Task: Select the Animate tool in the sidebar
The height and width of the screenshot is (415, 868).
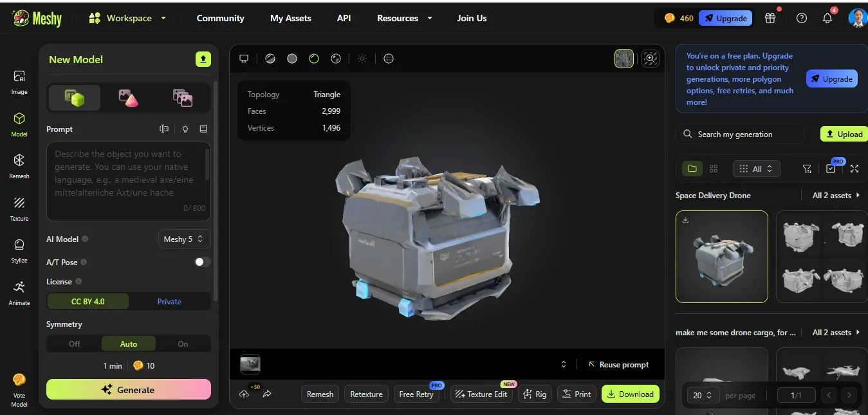Action: click(19, 293)
